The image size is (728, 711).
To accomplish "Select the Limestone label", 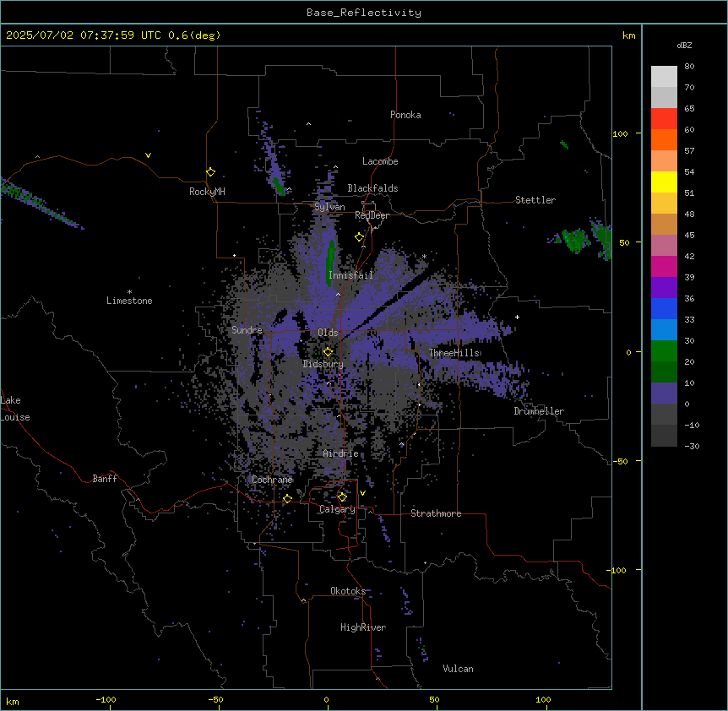I will 129,301.
